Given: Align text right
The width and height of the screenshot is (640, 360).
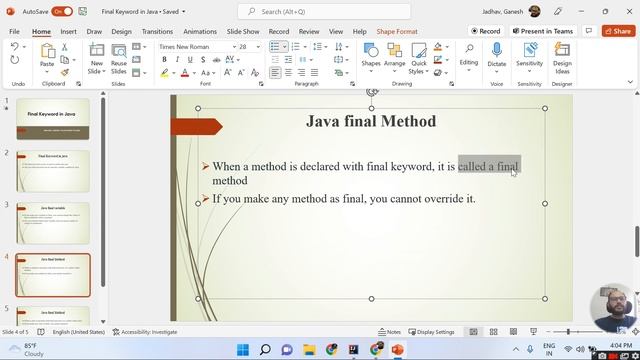Looking at the screenshot, I should pyautogui.click(x=301, y=73).
